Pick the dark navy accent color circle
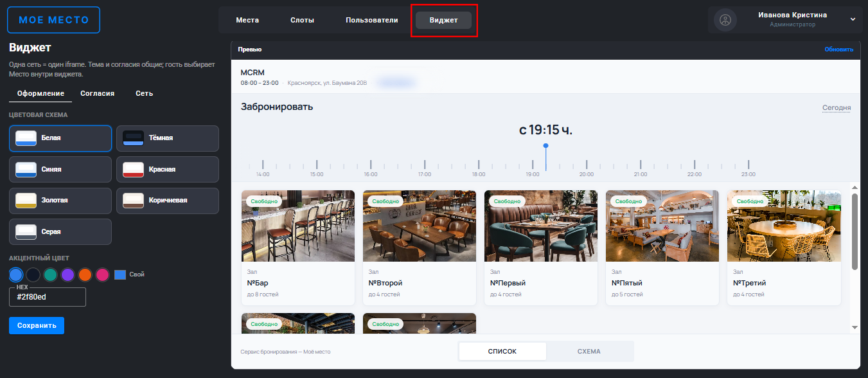868x378 pixels. click(33, 275)
